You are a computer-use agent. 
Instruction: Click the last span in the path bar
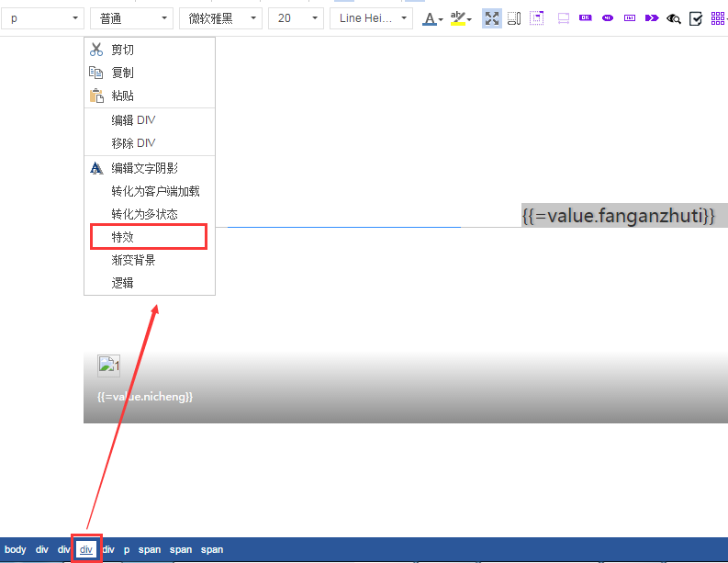(212, 549)
